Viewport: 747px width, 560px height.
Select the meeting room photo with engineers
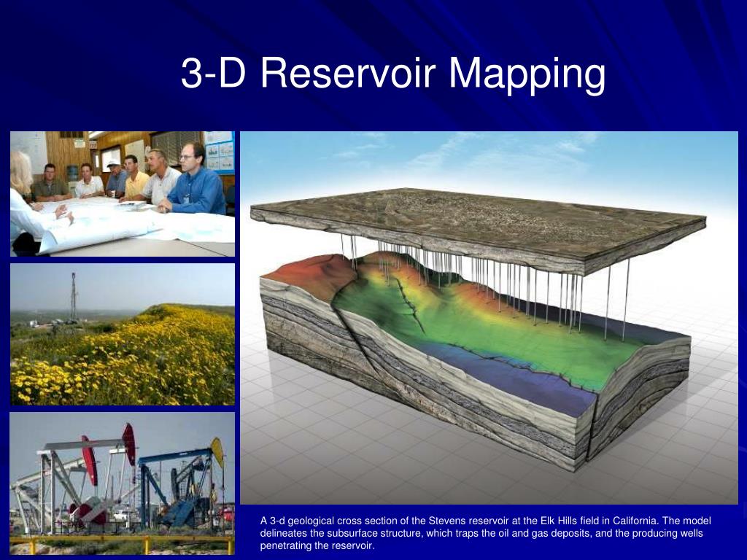pos(123,194)
